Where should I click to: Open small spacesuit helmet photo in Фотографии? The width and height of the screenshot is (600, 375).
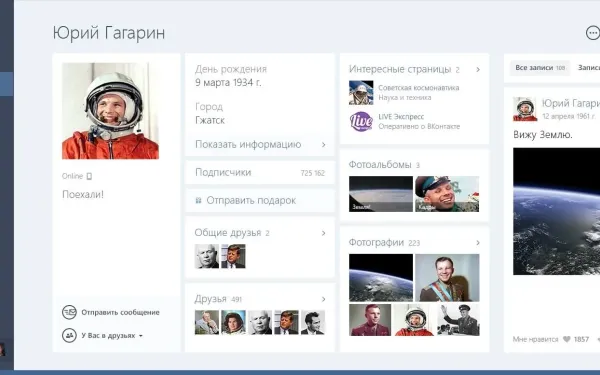tap(414, 320)
